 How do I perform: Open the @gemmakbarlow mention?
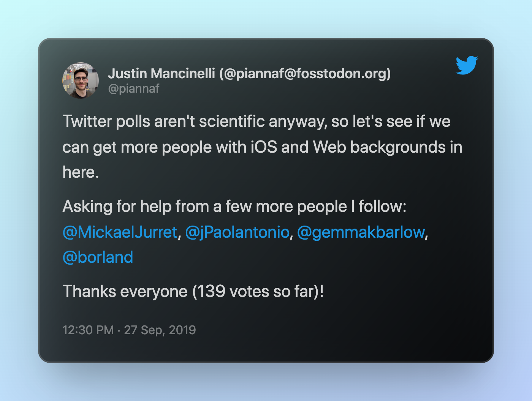coord(361,232)
